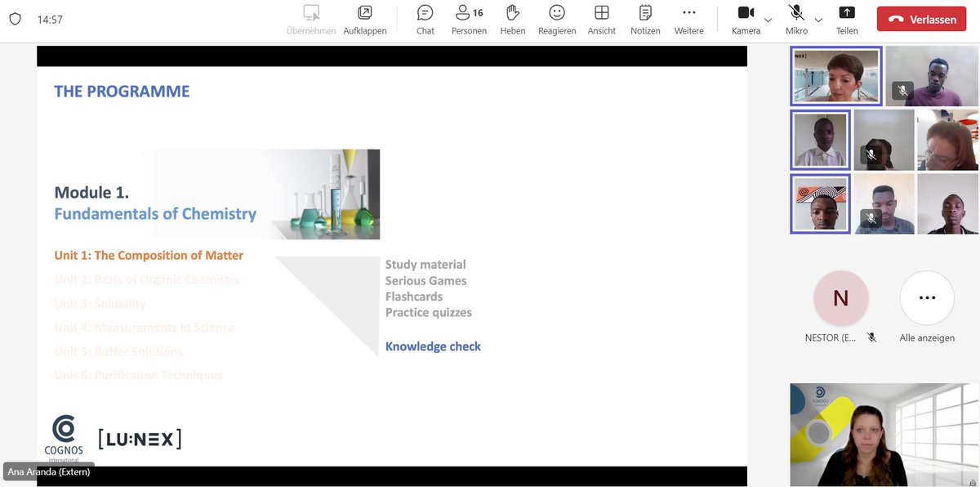Leave the meeting via Verlassen
980x487 pixels.
[x=921, y=17]
